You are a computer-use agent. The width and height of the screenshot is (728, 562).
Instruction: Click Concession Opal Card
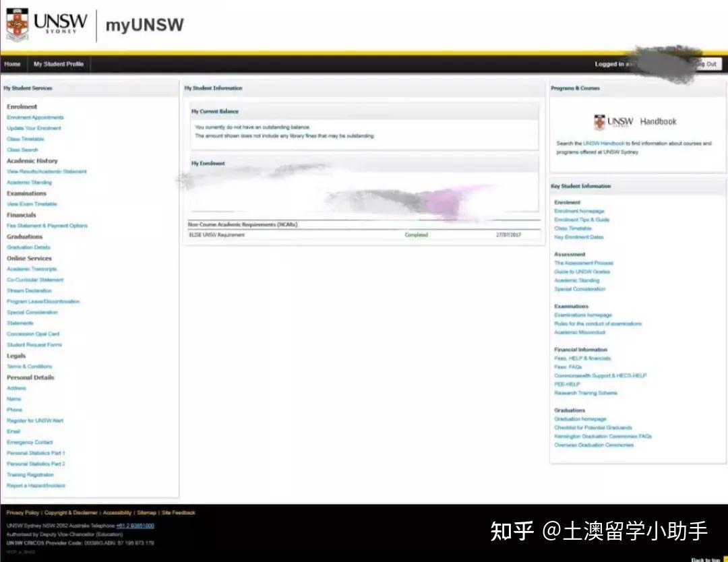click(x=32, y=334)
